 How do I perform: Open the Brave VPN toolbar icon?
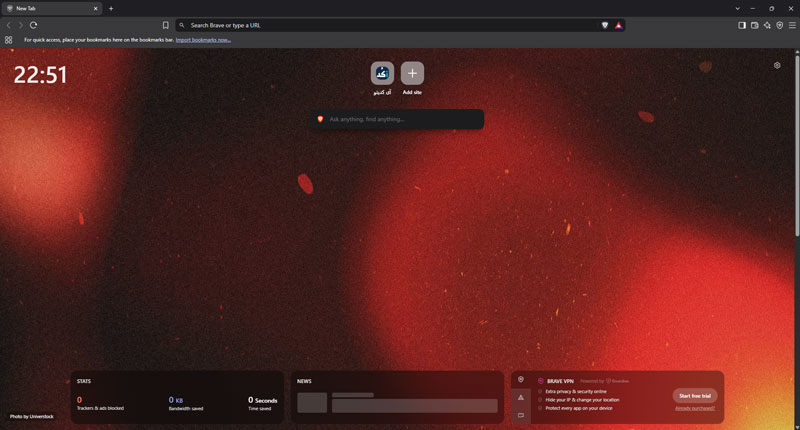pyautogui.click(x=780, y=25)
